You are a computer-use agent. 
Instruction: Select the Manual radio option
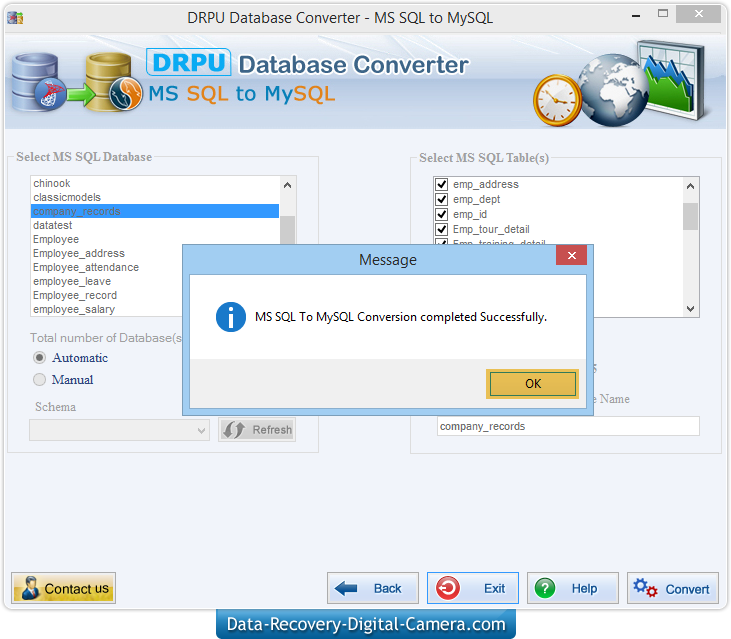[40, 379]
